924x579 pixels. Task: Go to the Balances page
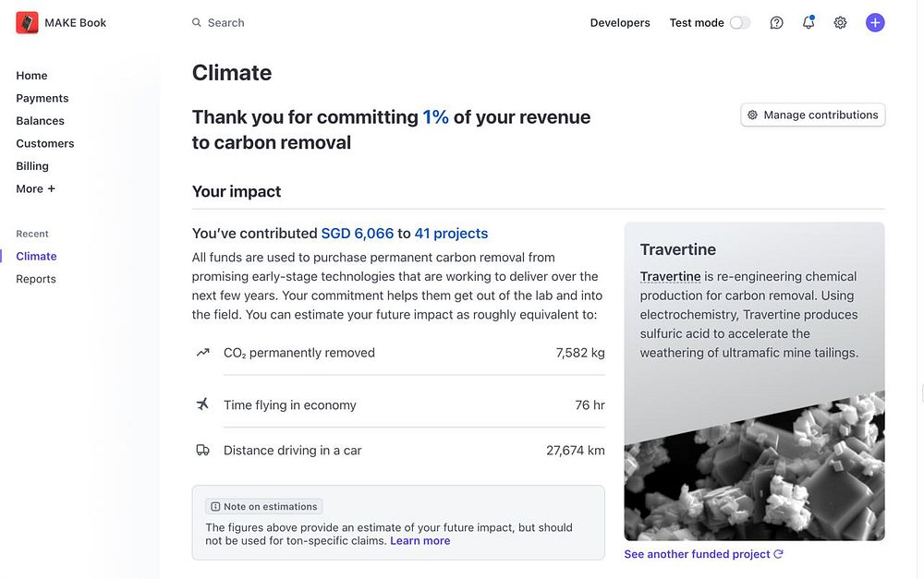pos(40,121)
